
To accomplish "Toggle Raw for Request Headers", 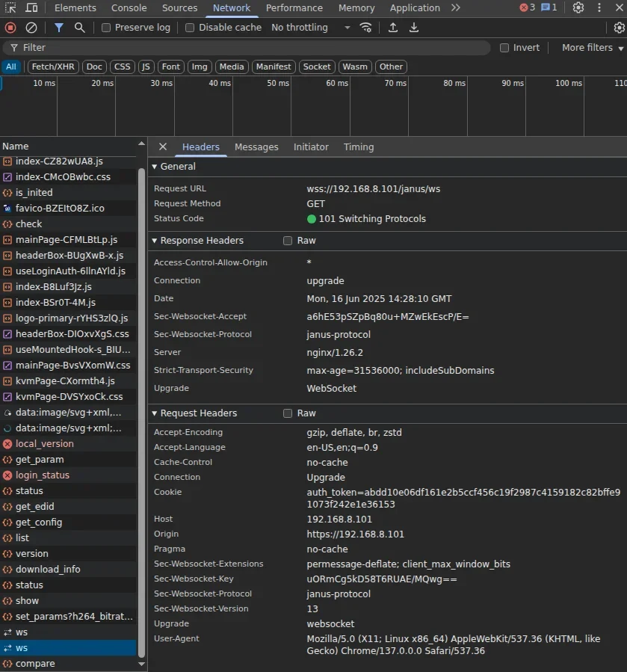I will (x=288, y=413).
